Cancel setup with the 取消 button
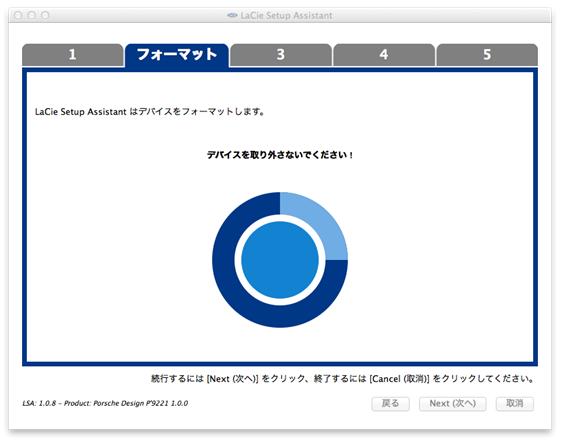The image size is (564, 444). click(x=515, y=404)
